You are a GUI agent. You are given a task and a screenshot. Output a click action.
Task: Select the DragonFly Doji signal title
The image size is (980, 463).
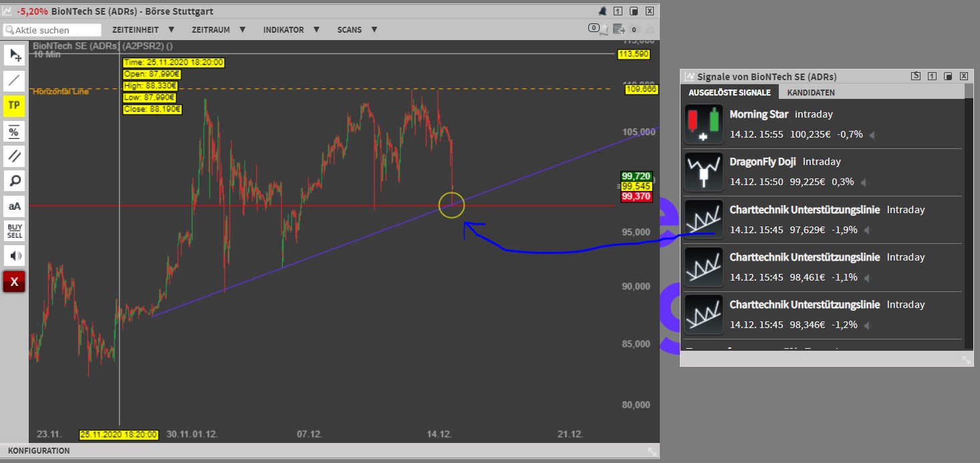click(763, 162)
